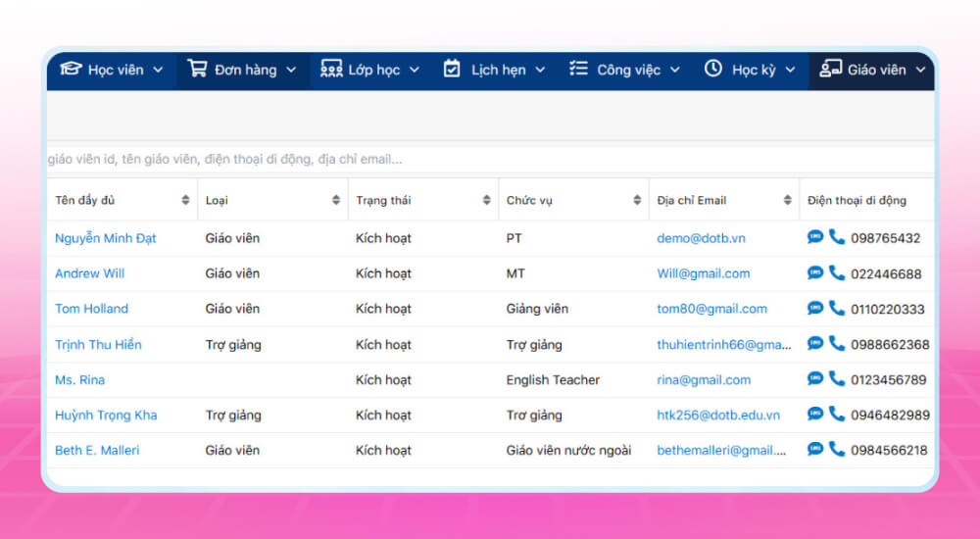980x539 pixels.
Task: Click the phone icon for Huỳnh Trọng Kha
Action: click(x=836, y=414)
